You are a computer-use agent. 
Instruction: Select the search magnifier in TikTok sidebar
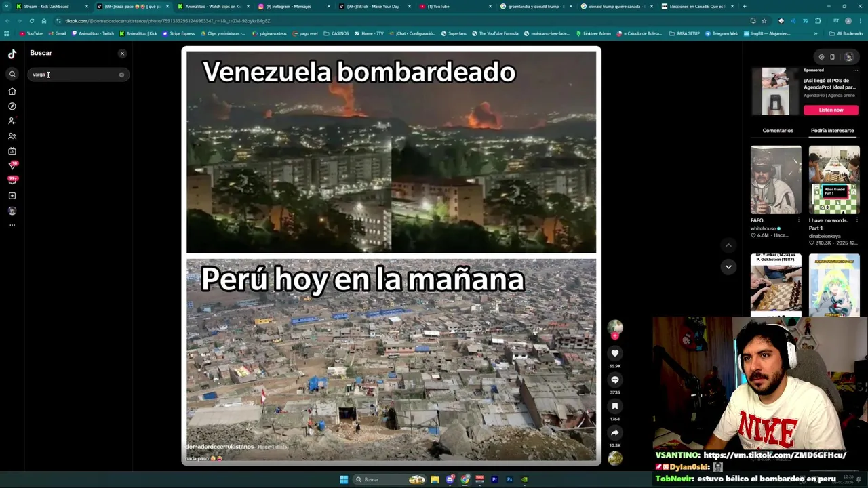[12, 75]
